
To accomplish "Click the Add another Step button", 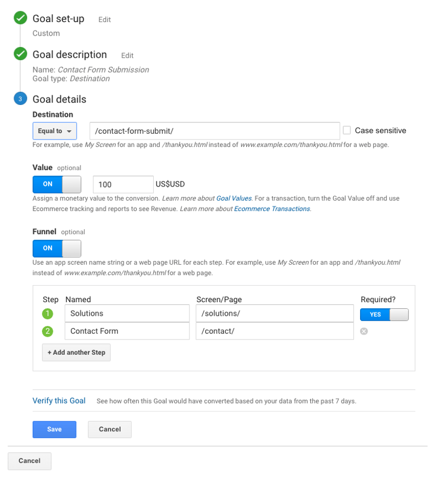I will [76, 352].
